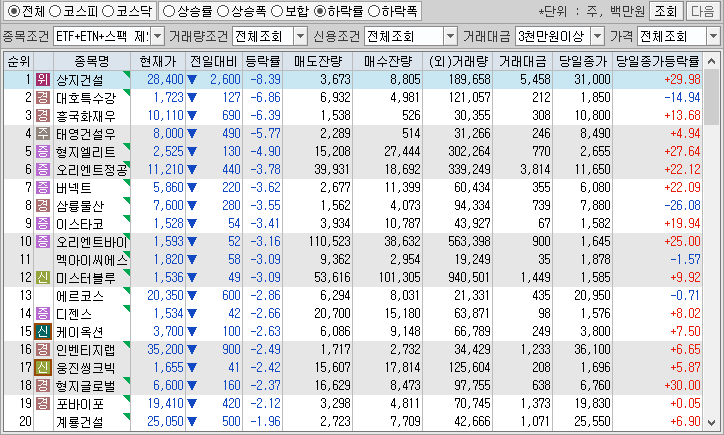Image resolution: width=724 pixels, height=435 pixels.
Task: Click the 신 badge icon beside 웅진씽크빅
Action: click(x=43, y=368)
